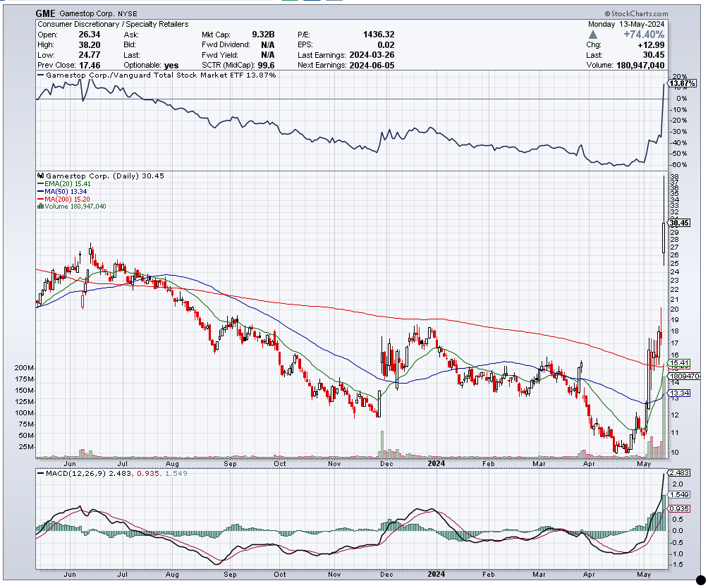
Task: Click the Optionable yes value
Action: pyautogui.click(x=171, y=66)
